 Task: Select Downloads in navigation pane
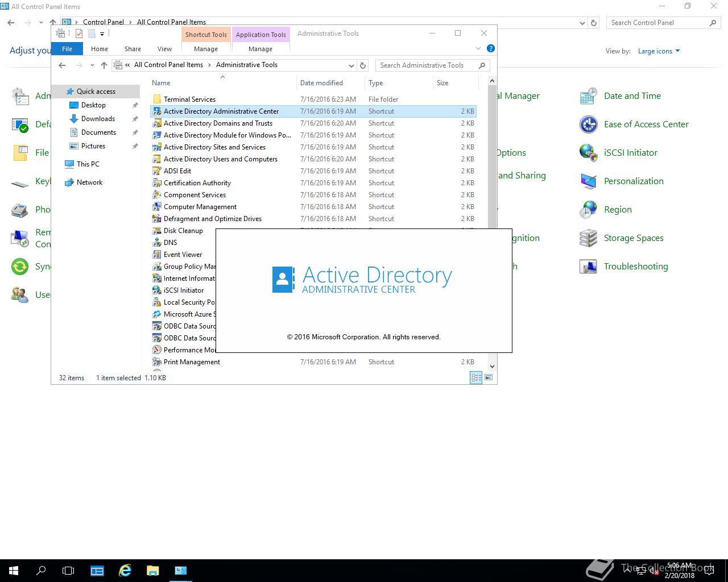pos(98,119)
